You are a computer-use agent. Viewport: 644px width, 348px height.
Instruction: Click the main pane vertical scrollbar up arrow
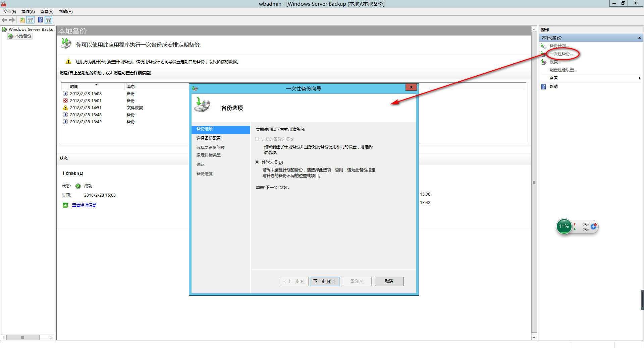pyautogui.click(x=534, y=29)
